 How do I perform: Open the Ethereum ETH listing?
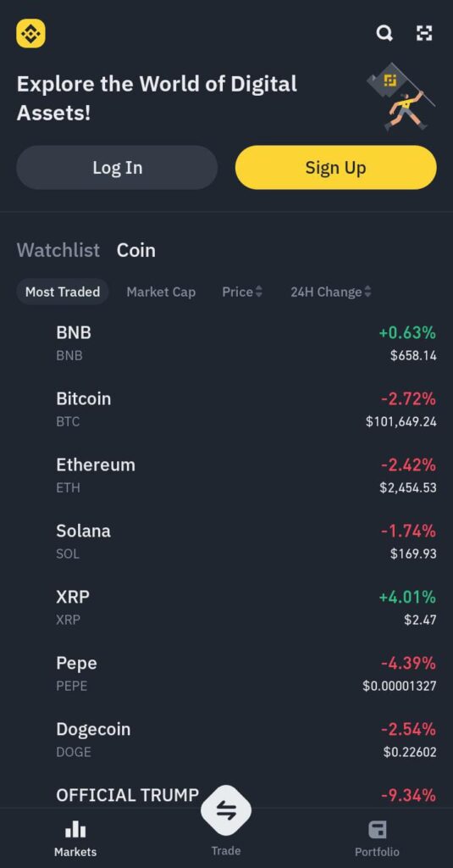click(226, 476)
